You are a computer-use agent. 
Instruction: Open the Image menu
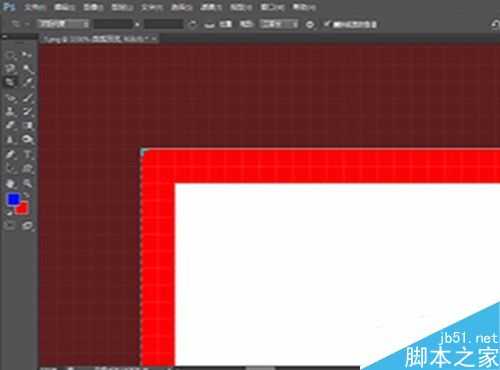pos(93,7)
